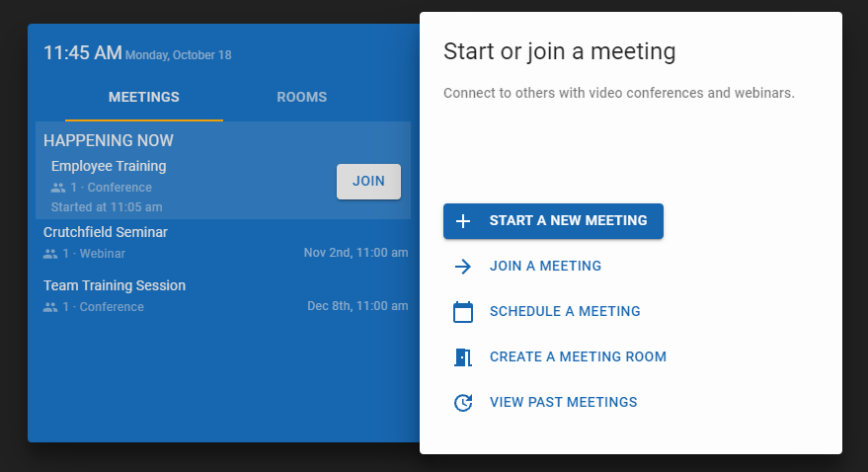Click the door icon for meeting room

(463, 357)
